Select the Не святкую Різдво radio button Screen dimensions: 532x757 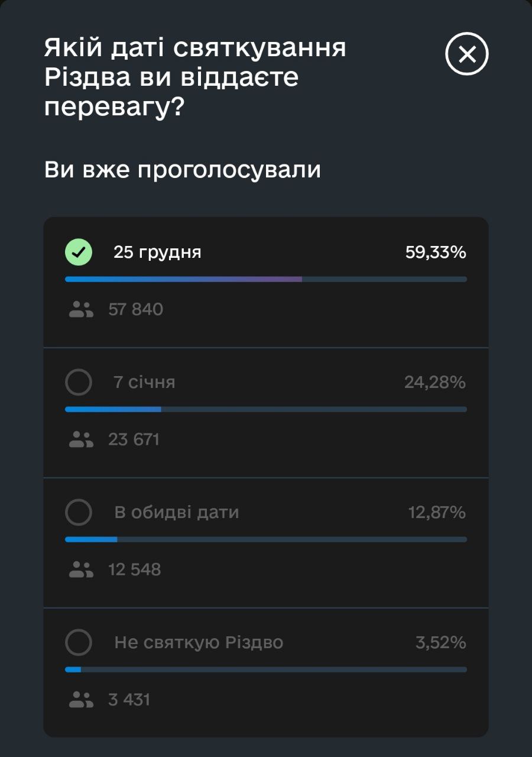coord(79,642)
